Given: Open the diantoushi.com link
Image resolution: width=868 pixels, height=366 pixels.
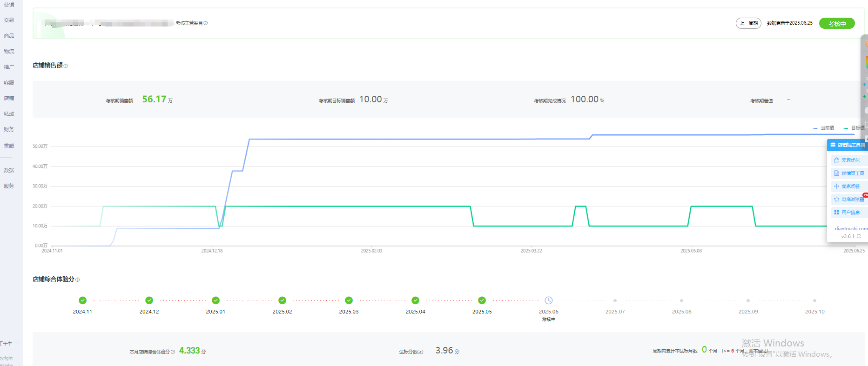Looking at the screenshot, I should 851,228.
